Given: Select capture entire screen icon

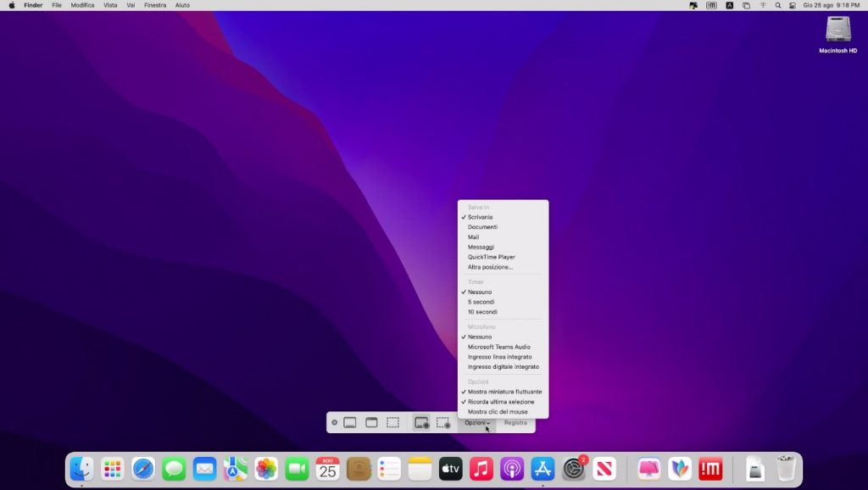Looking at the screenshot, I should (x=349, y=422).
